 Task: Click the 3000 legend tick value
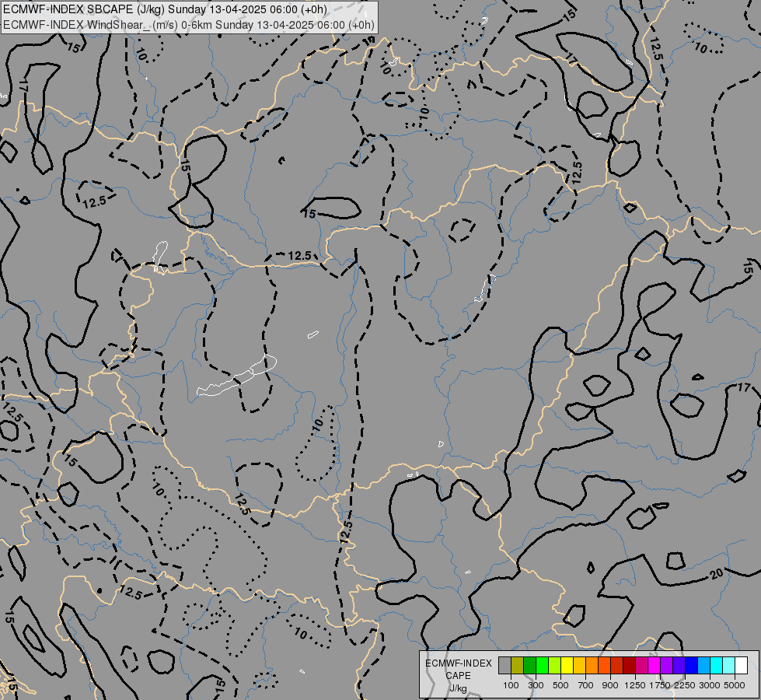pos(710,685)
